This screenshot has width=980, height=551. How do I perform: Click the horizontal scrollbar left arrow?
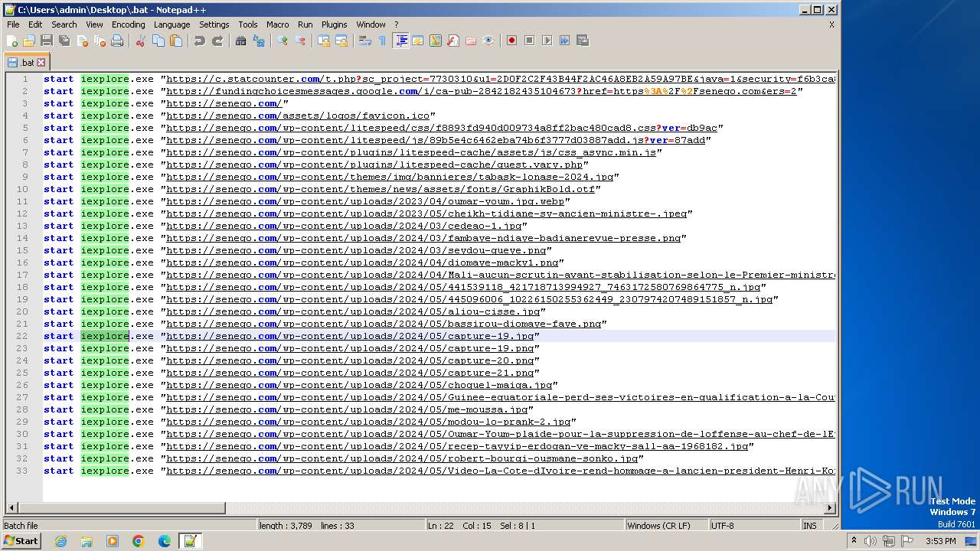[x=11, y=507]
